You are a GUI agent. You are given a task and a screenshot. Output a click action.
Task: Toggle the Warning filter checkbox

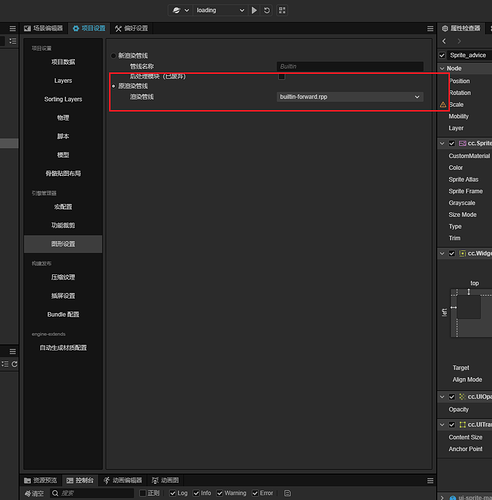pyautogui.click(x=220, y=493)
